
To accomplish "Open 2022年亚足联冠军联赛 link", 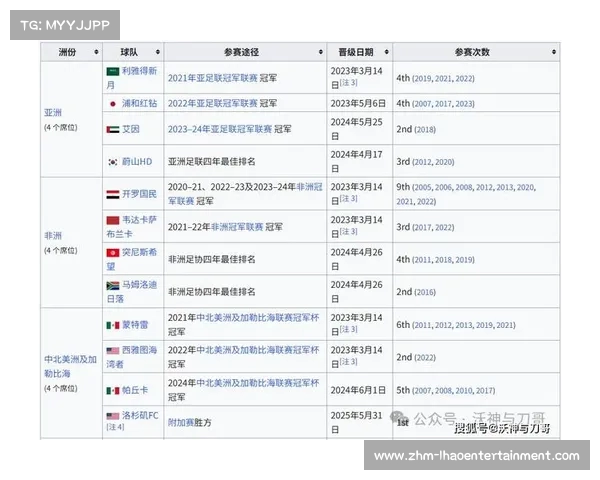I will click(x=213, y=103).
